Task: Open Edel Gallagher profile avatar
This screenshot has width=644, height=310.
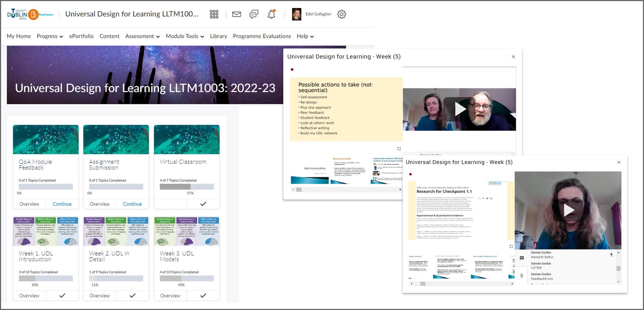Action: click(297, 14)
